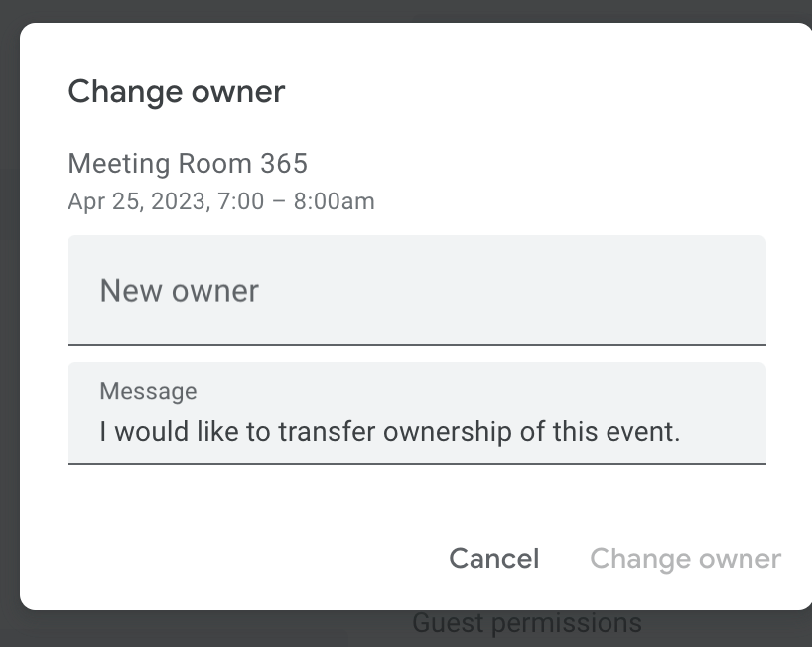Click the '7:00 – 8:00am' time range
The height and width of the screenshot is (647, 812).
point(306,201)
